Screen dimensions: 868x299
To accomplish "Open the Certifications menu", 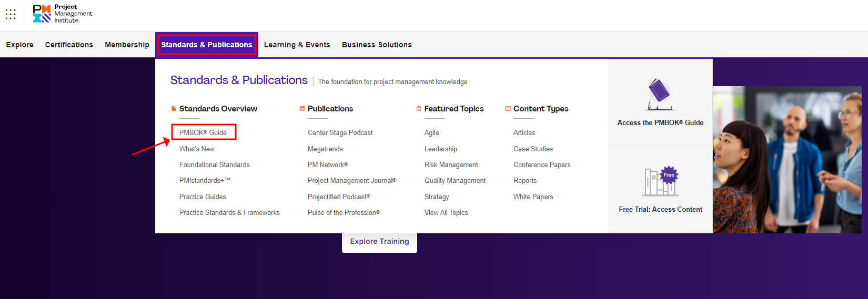I will (x=69, y=45).
